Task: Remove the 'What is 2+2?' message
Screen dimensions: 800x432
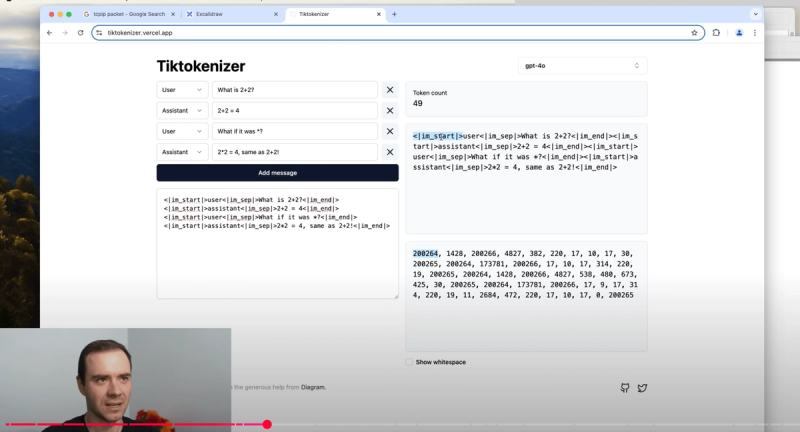Action: [x=390, y=90]
